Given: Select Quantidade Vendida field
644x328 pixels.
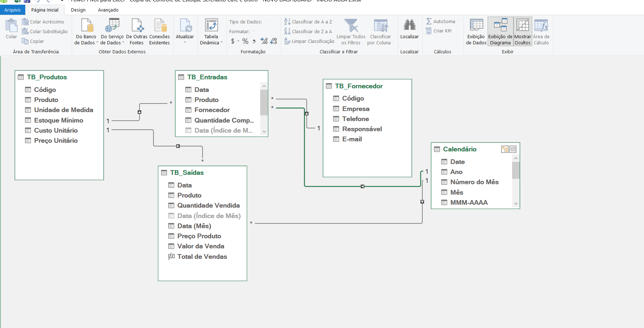Looking at the screenshot, I should pyautogui.click(x=208, y=205).
